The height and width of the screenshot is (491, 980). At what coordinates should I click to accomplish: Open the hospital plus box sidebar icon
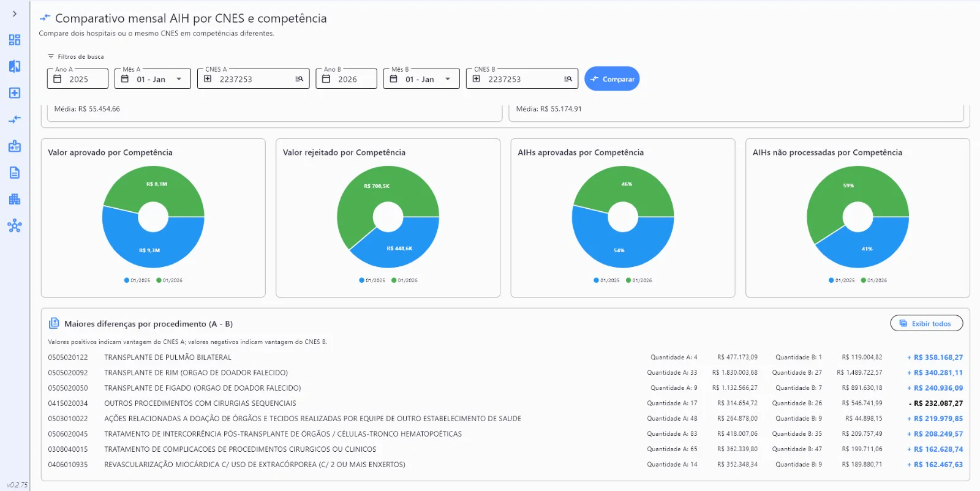point(15,93)
